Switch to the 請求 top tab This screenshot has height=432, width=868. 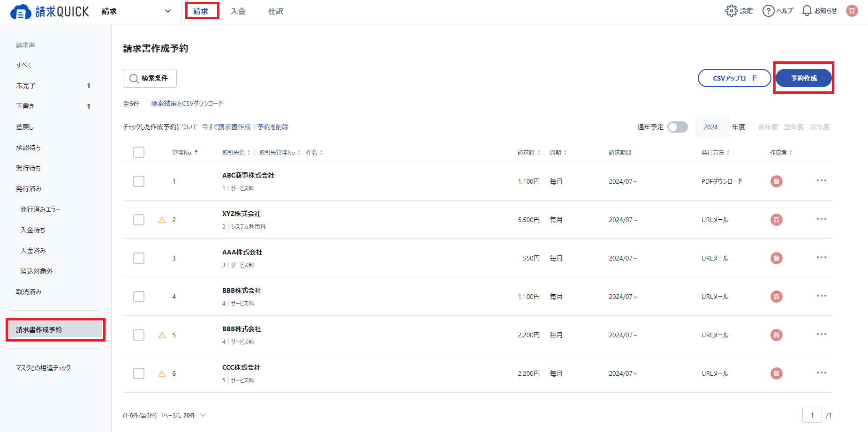(x=201, y=11)
